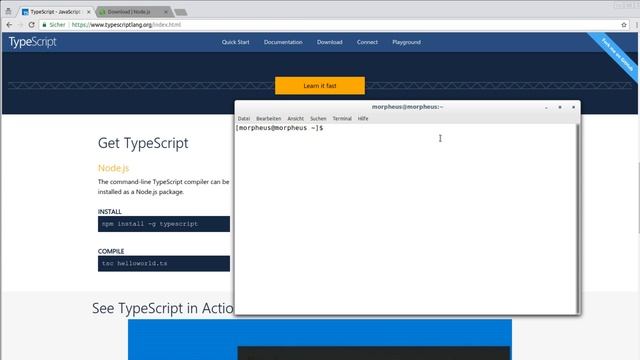The image size is (640, 360).
Task: Open the Hilfe menu in terminal
Action: tap(363, 118)
